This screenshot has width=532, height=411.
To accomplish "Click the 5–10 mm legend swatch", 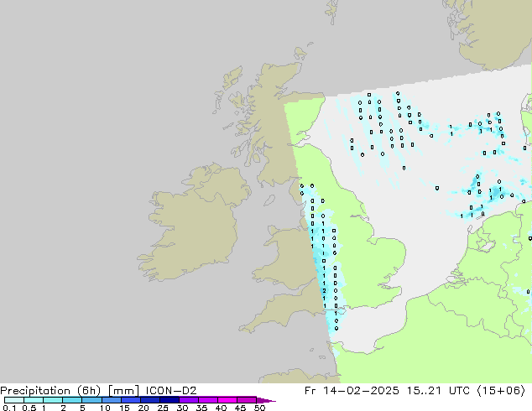I will click(91, 400).
